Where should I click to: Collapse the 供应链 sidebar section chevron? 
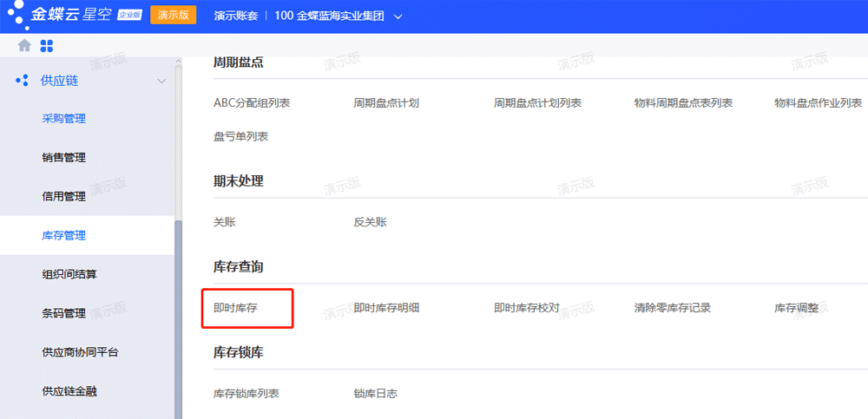[x=161, y=81]
